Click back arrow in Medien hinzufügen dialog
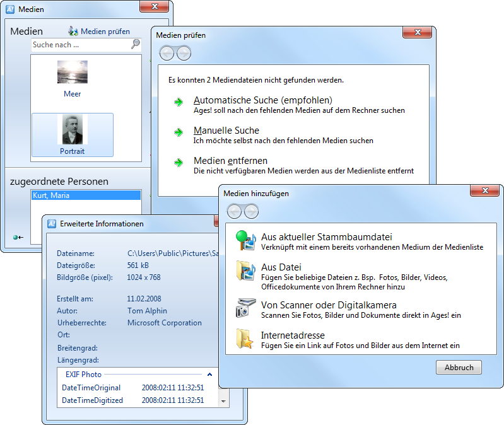The width and height of the screenshot is (504, 425). point(234,211)
